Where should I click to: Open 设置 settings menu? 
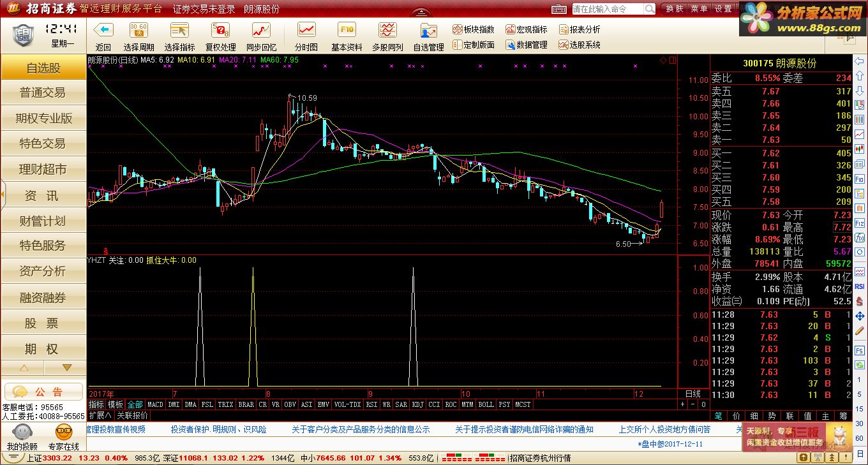pyautogui.click(x=723, y=9)
